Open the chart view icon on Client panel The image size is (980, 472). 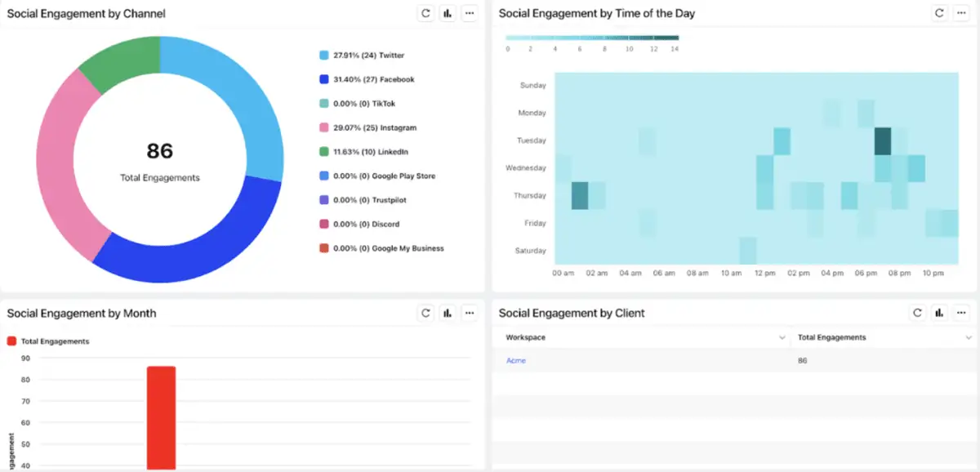(939, 313)
